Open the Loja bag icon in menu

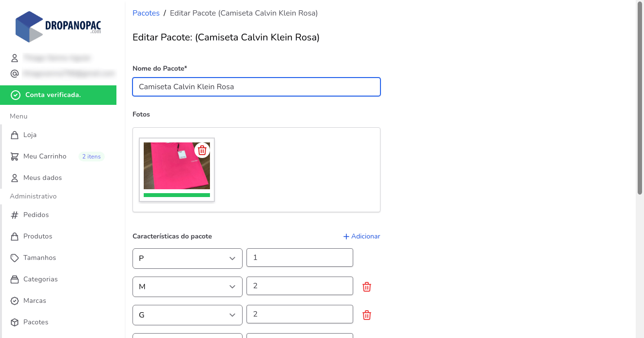15,135
